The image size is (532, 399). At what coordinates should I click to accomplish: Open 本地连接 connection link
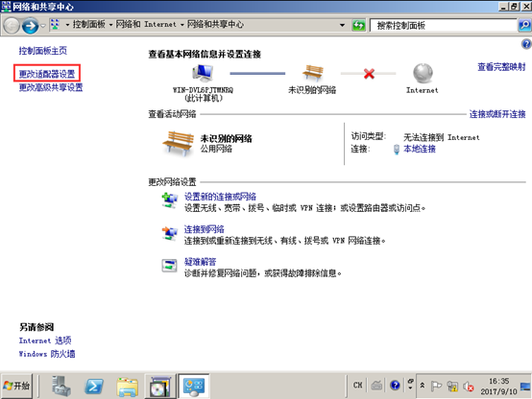pyautogui.click(x=420, y=149)
